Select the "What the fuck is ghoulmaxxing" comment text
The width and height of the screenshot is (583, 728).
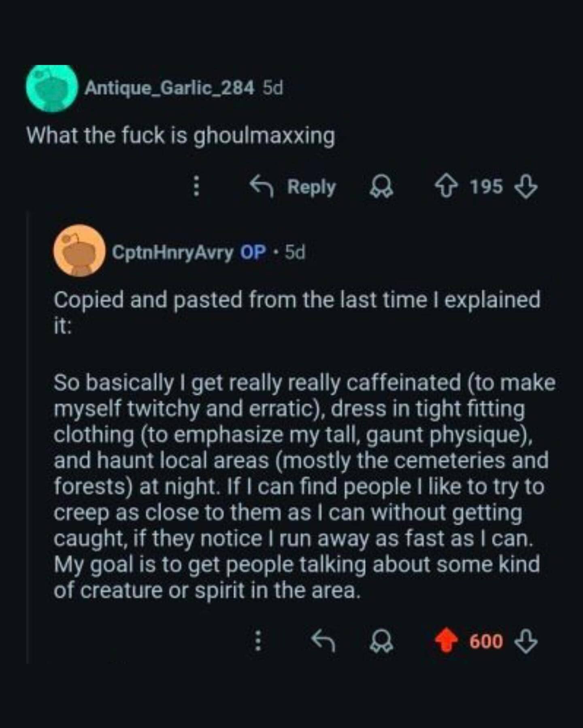click(181, 135)
